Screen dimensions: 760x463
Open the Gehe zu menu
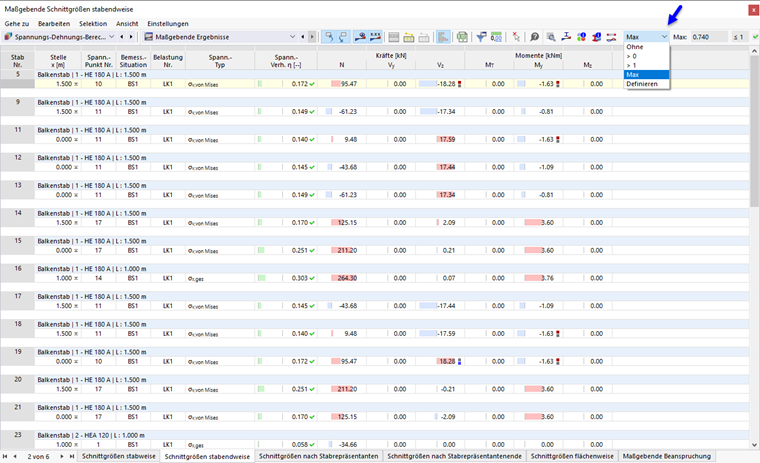[17, 24]
